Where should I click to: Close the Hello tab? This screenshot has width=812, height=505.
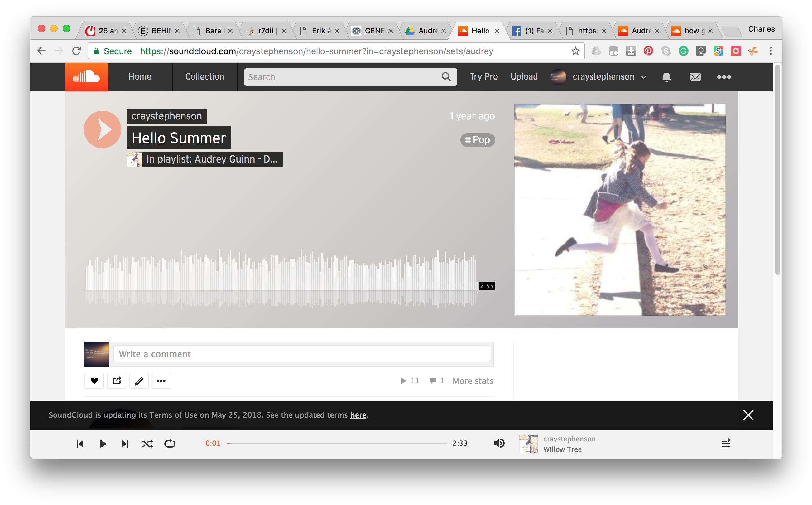coord(497,31)
